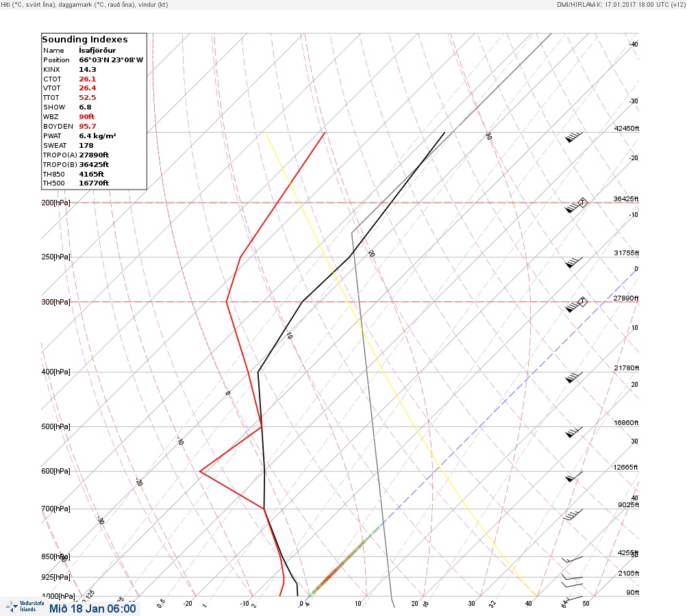The image size is (687, 616).
Task: Click the wind barb at 700 hPa
Action: coord(573,514)
